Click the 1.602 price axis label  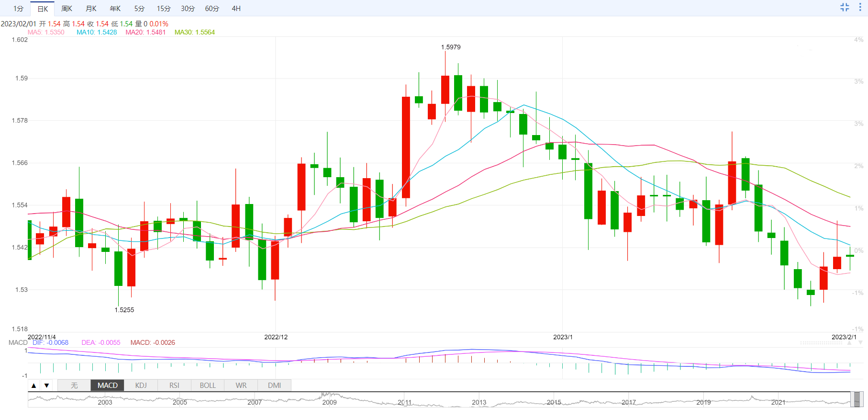pyautogui.click(x=20, y=40)
